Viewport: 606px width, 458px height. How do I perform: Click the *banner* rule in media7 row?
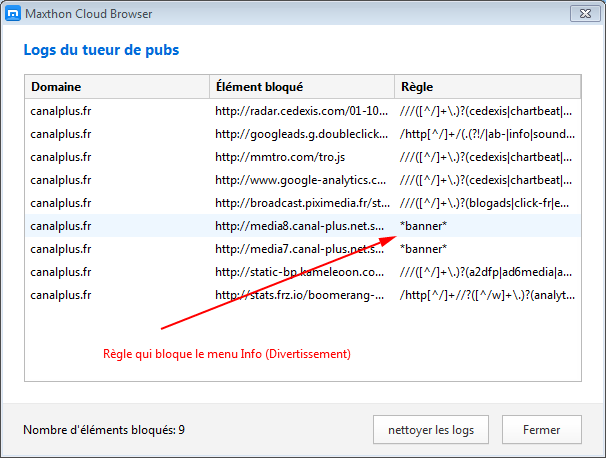click(423, 249)
